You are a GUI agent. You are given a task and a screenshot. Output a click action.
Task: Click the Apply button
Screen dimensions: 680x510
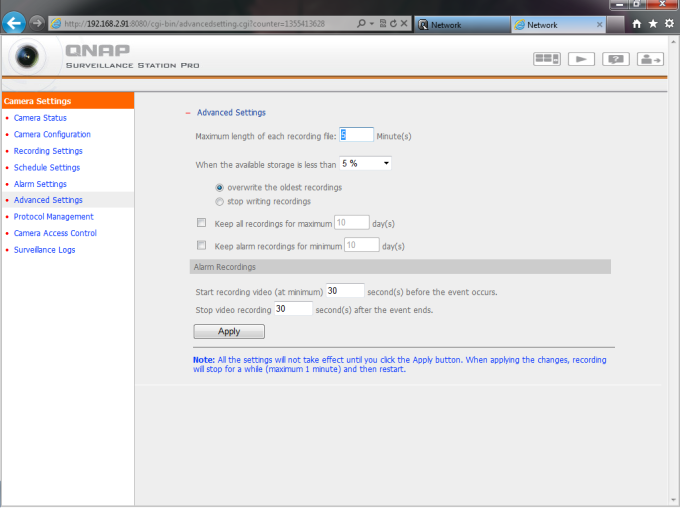tap(229, 331)
